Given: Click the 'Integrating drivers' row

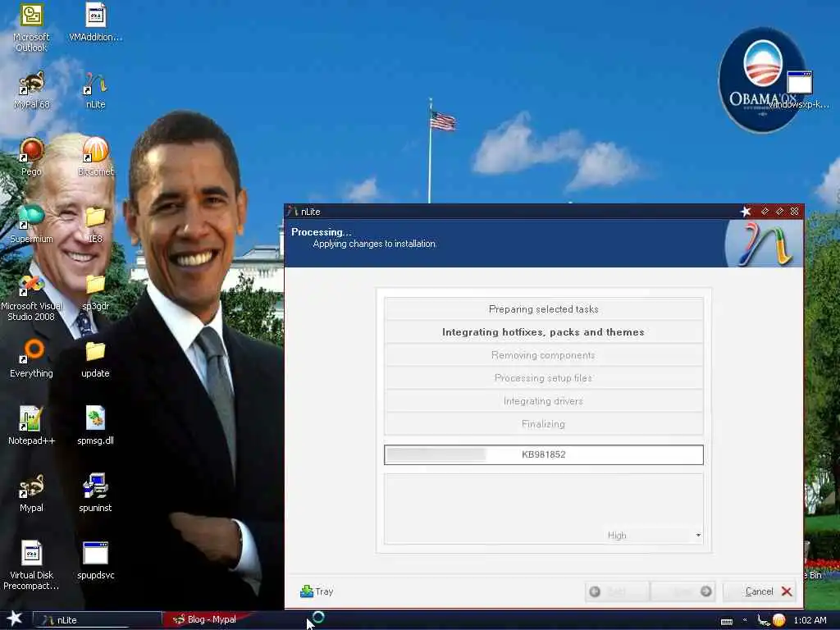Looking at the screenshot, I should [543, 400].
